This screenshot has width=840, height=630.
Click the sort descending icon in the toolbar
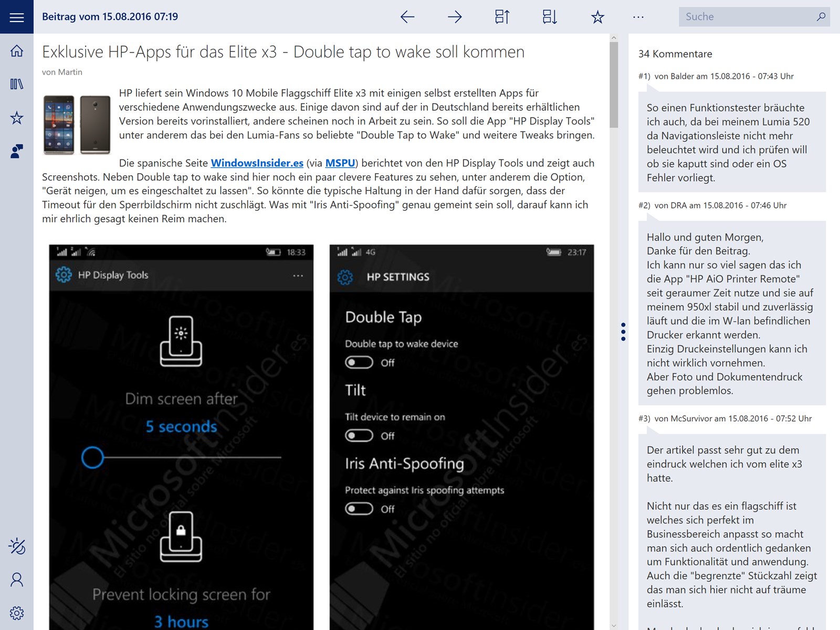[x=550, y=17]
